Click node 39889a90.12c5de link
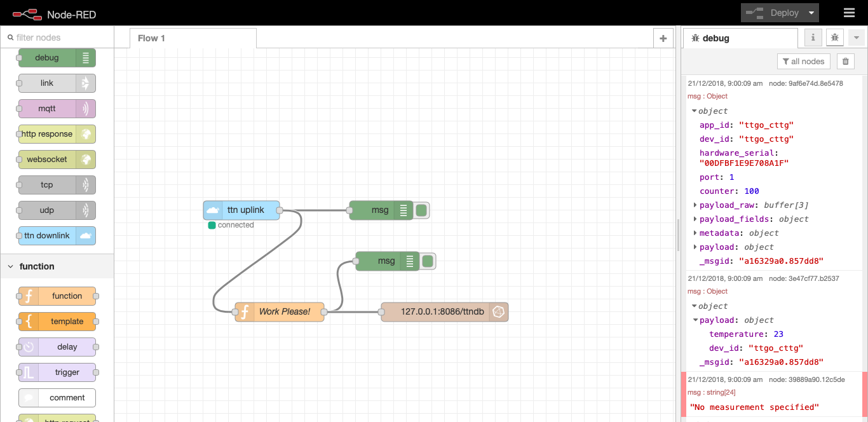The height and width of the screenshot is (422, 868). (806, 379)
